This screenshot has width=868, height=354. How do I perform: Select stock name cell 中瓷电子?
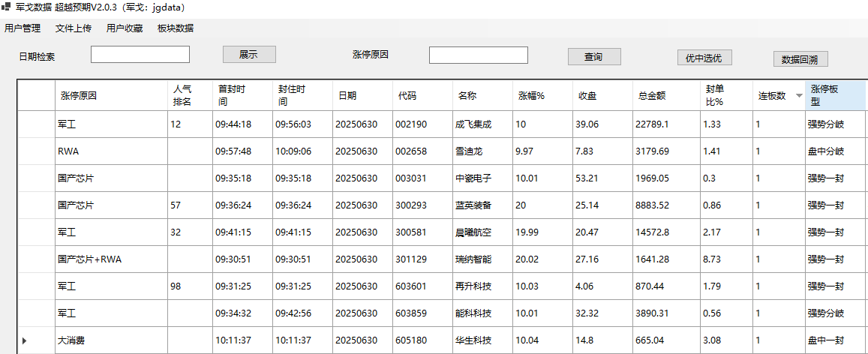482,178
